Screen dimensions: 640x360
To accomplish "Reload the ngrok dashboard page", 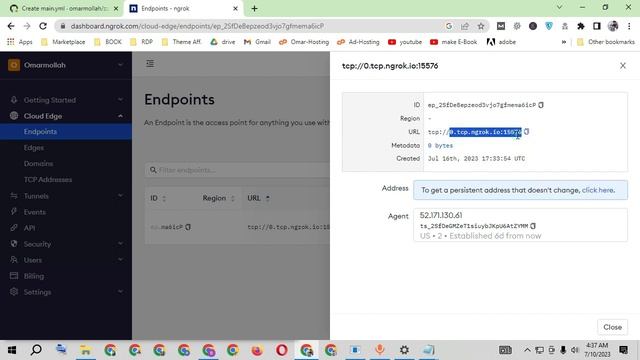I will click(x=43, y=26).
